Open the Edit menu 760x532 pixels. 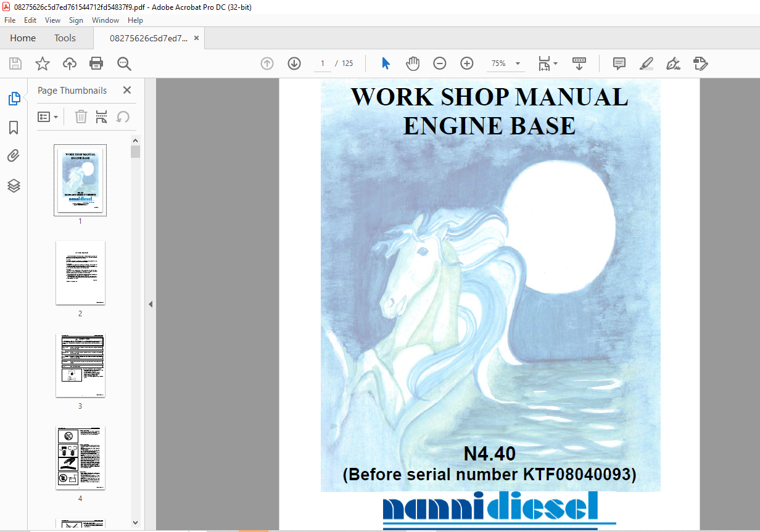(30, 20)
